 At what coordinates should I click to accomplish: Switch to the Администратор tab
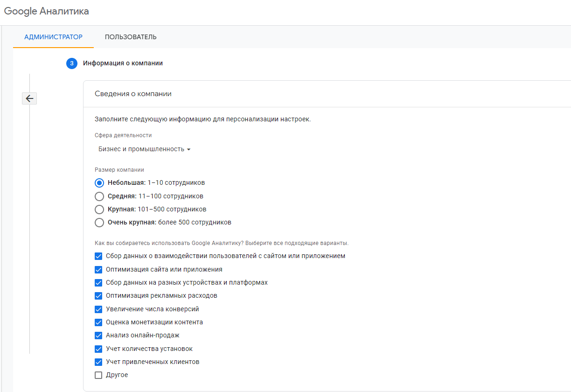[x=53, y=37]
